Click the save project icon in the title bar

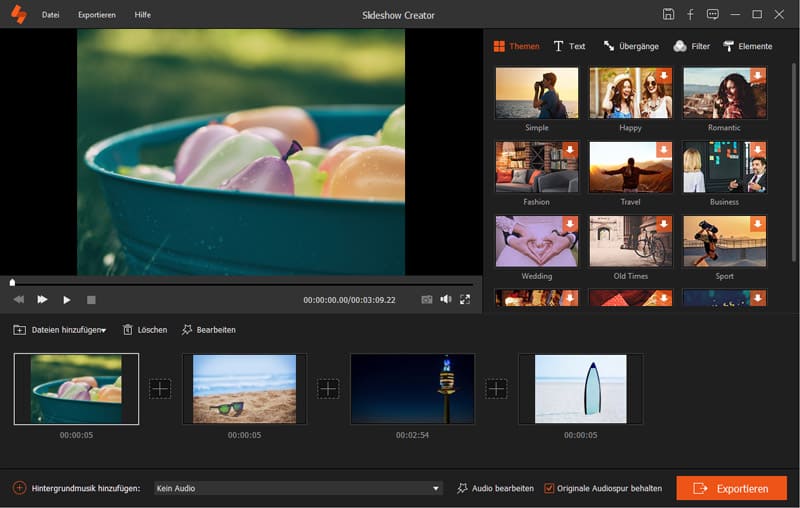(668, 14)
